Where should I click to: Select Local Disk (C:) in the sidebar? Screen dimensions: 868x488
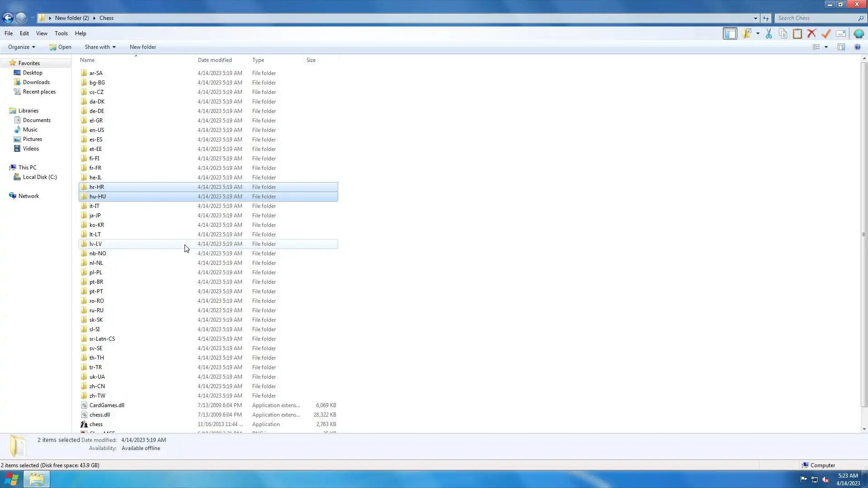pyautogui.click(x=40, y=177)
